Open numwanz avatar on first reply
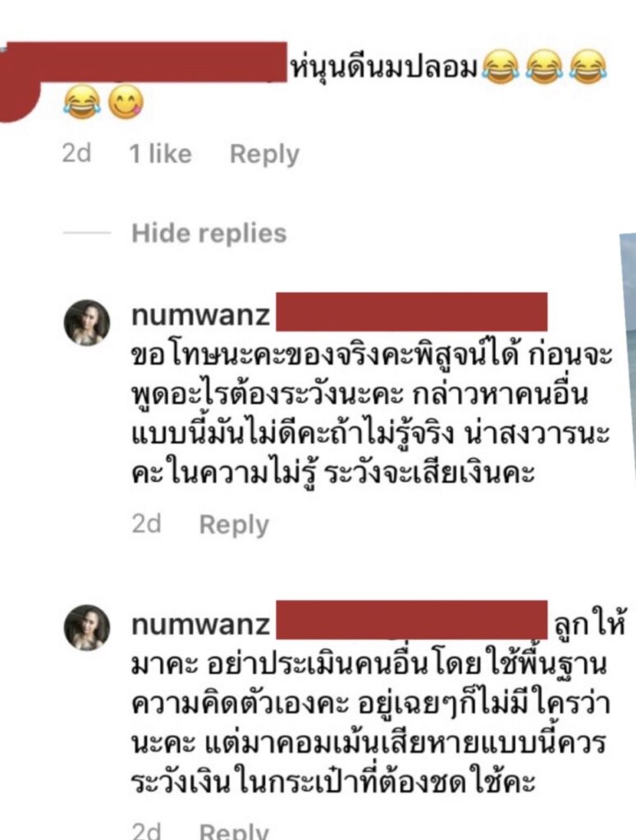 coord(87,322)
